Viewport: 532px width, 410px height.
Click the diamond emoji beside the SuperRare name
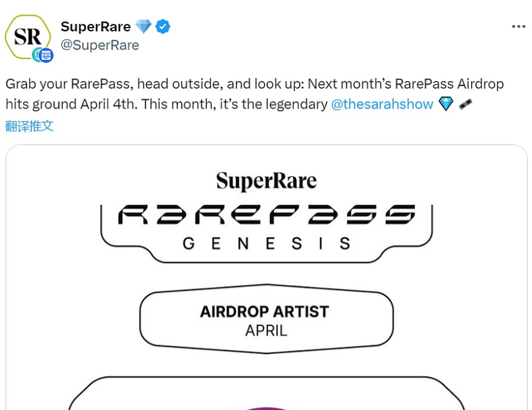tap(144, 26)
